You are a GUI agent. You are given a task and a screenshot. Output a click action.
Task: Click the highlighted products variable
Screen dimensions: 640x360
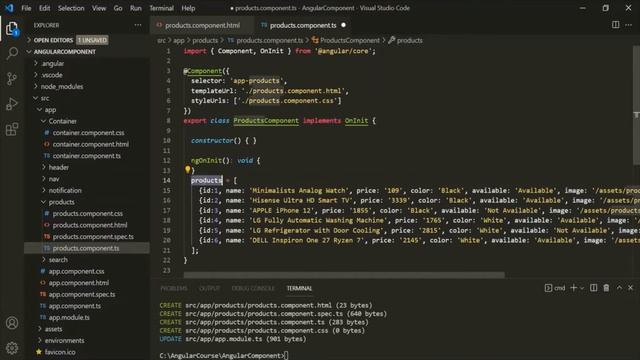click(x=207, y=180)
